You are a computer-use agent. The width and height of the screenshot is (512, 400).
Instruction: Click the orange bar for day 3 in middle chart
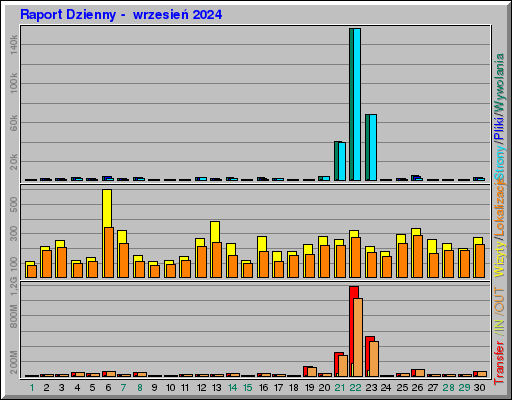click(x=62, y=262)
